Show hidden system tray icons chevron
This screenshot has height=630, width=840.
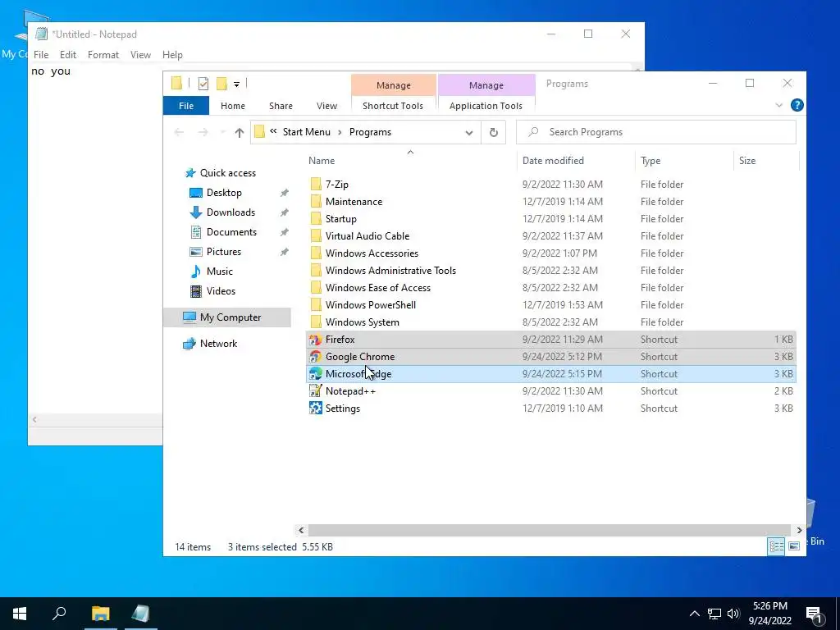click(694, 614)
